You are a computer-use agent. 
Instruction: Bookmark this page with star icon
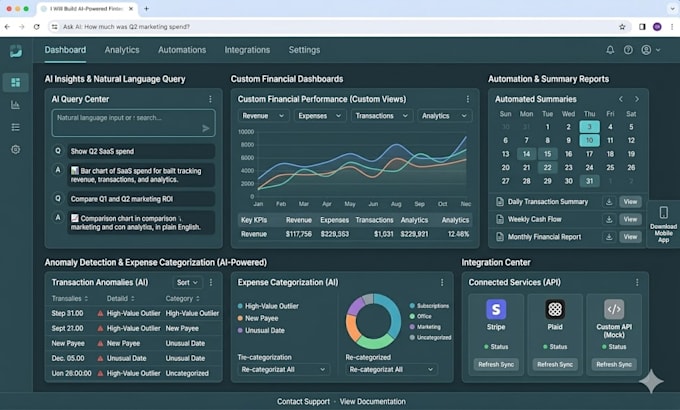pos(622,27)
